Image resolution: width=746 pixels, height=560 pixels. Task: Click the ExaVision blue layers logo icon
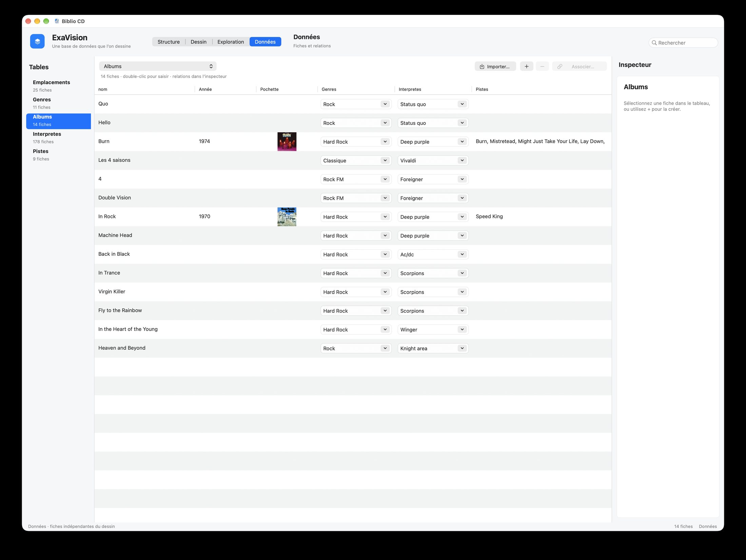37,41
